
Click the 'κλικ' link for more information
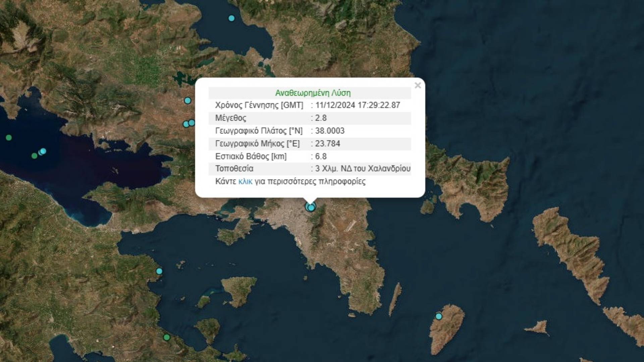tap(245, 181)
